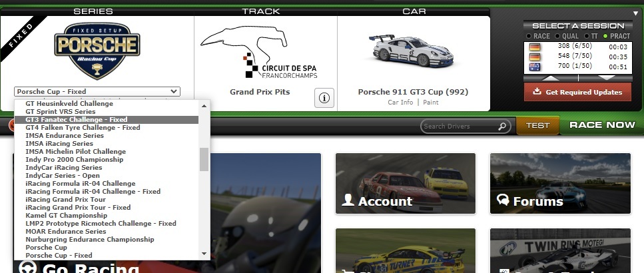Choose LMP2 Prototype Ricmotech Challenge - Fixed

[107, 224]
